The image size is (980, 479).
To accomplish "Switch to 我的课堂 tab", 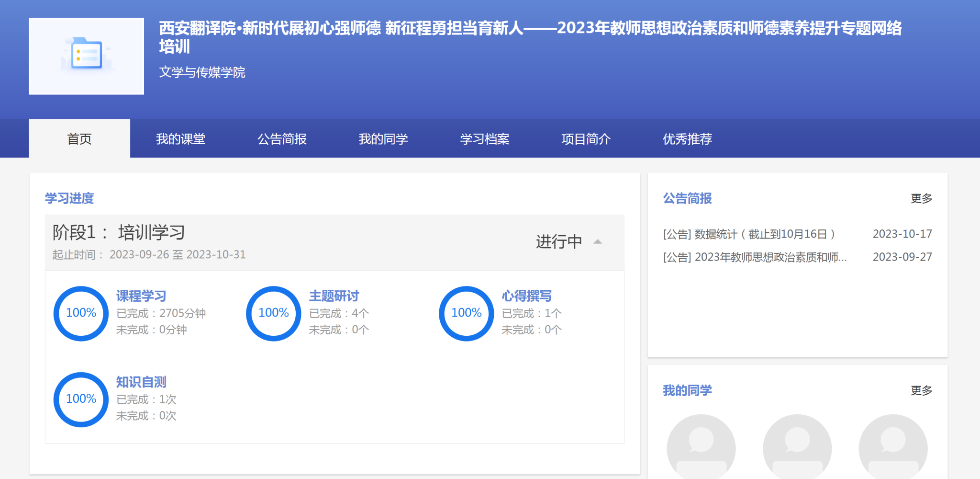I will point(180,139).
